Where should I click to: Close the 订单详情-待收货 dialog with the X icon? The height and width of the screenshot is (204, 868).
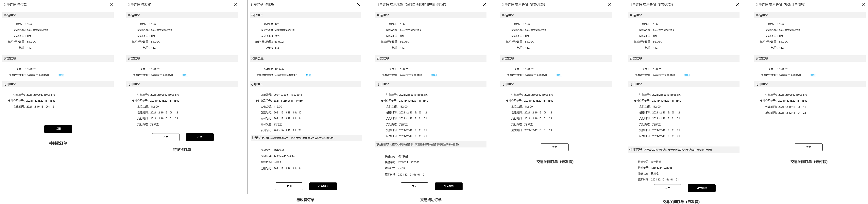point(359,5)
